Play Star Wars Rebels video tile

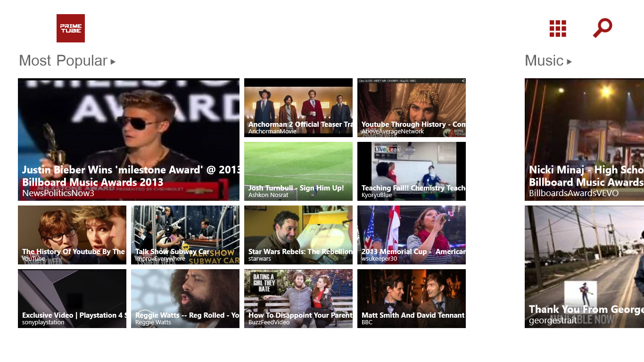[298, 235]
